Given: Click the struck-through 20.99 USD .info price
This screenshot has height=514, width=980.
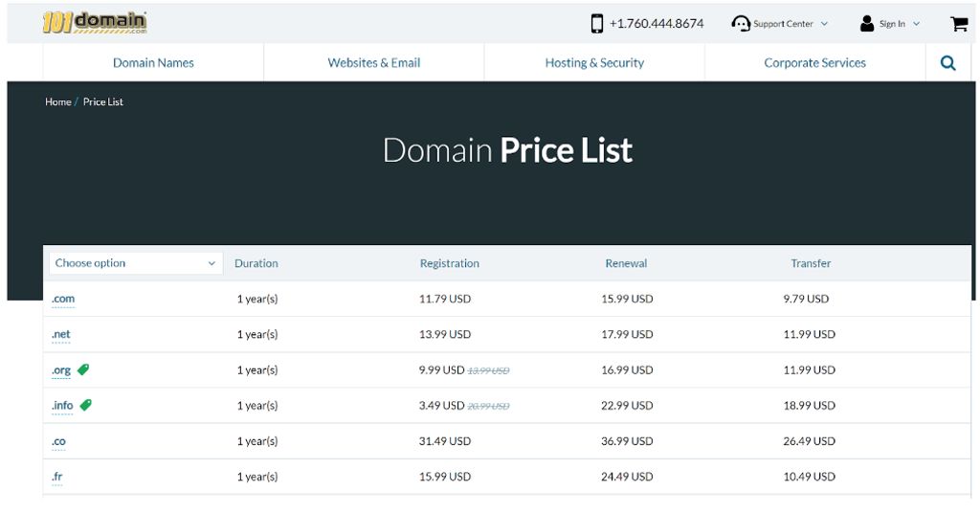Looking at the screenshot, I should [489, 407].
